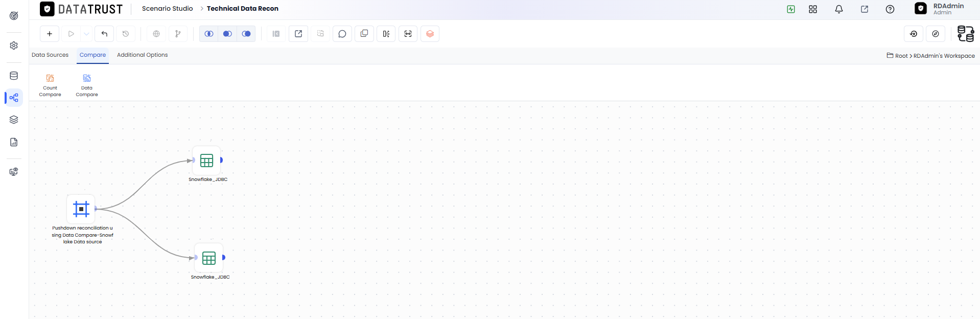
Task: Select the Pushdown reconciliation compare node
Action: coord(81,209)
